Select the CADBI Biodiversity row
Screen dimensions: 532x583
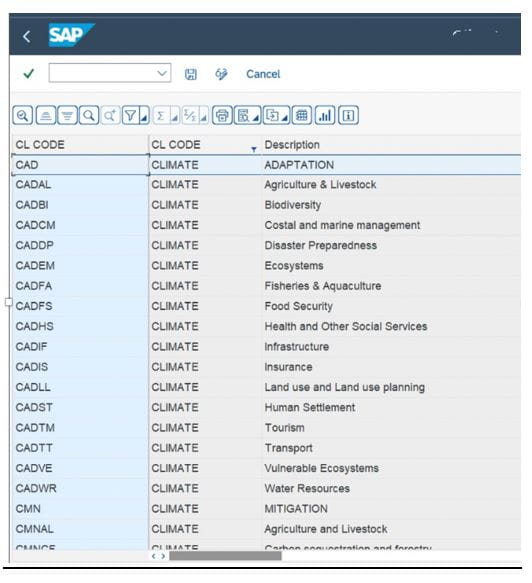(266, 205)
